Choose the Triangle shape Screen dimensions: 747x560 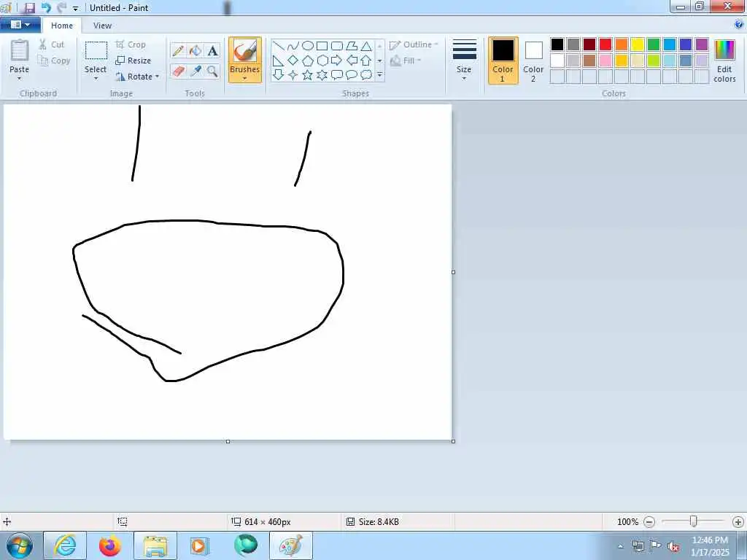point(366,46)
